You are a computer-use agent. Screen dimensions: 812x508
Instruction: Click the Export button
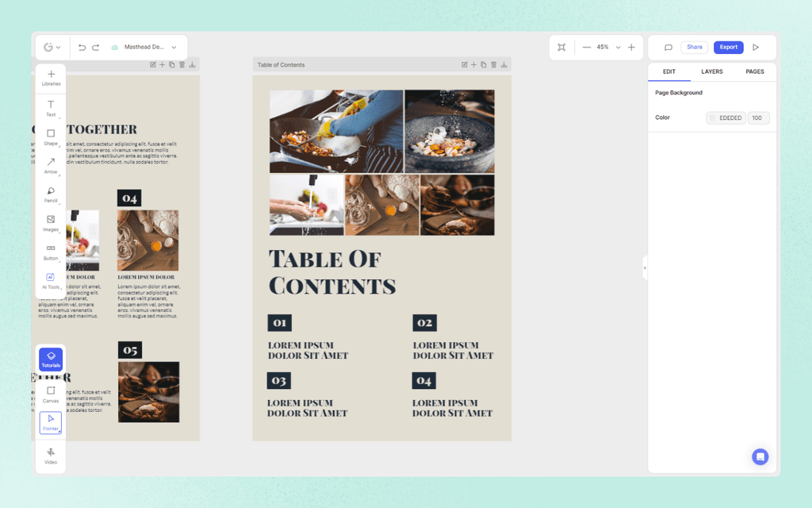tap(728, 47)
